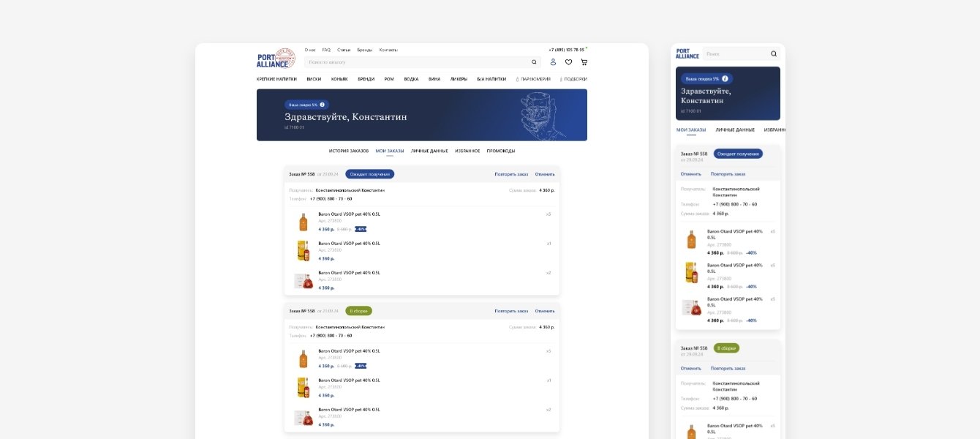Image resolution: width=980 pixels, height=439 pixels.
Task: Open the 'Водка' category
Action: [411, 79]
